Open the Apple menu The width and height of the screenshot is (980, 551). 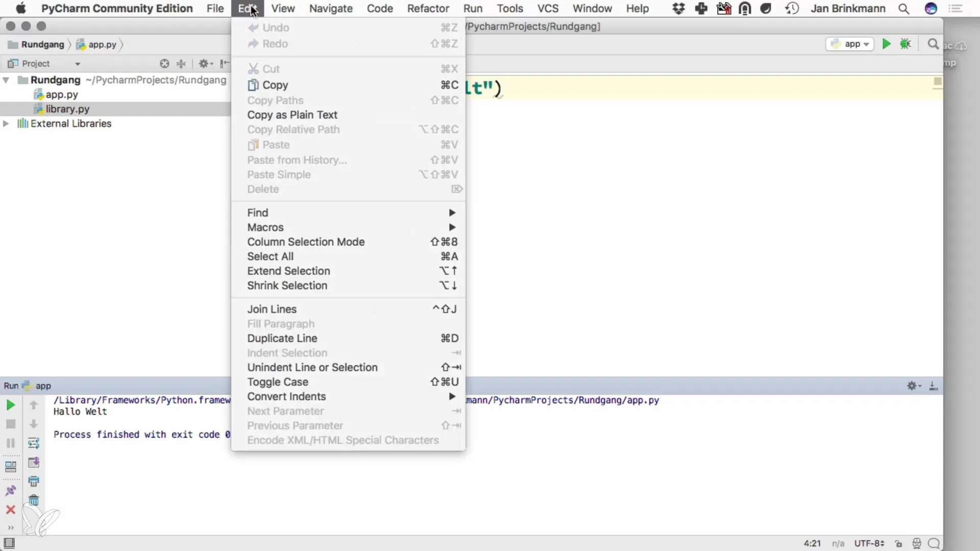[21, 9]
